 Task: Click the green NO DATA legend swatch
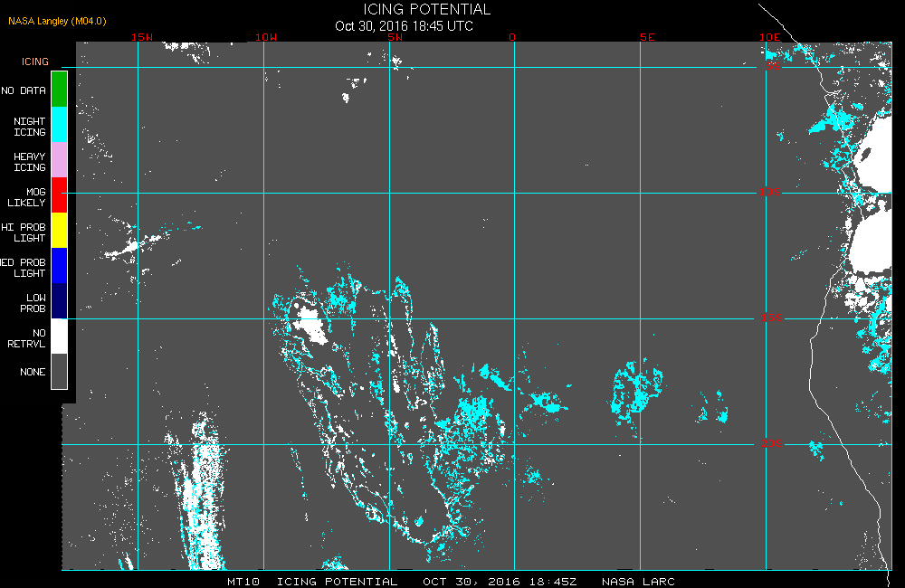pos(60,90)
